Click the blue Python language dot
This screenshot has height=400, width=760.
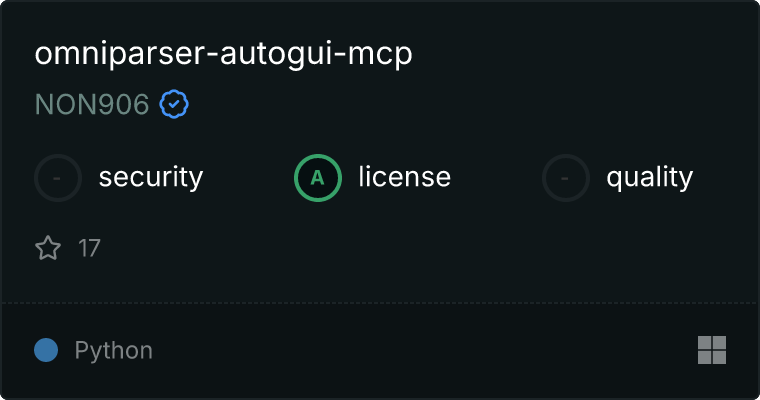click(46, 350)
